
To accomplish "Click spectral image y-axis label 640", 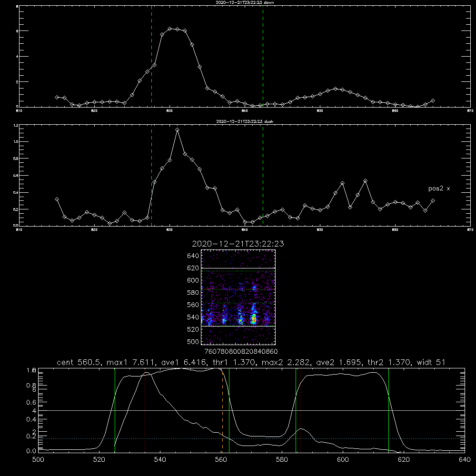I will [193, 256].
